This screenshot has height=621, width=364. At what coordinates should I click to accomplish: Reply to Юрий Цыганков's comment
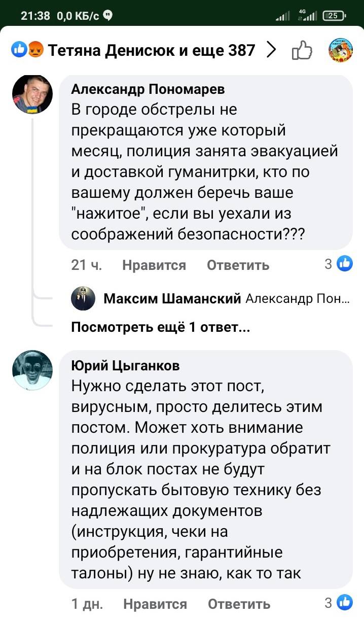pyautogui.click(x=239, y=604)
